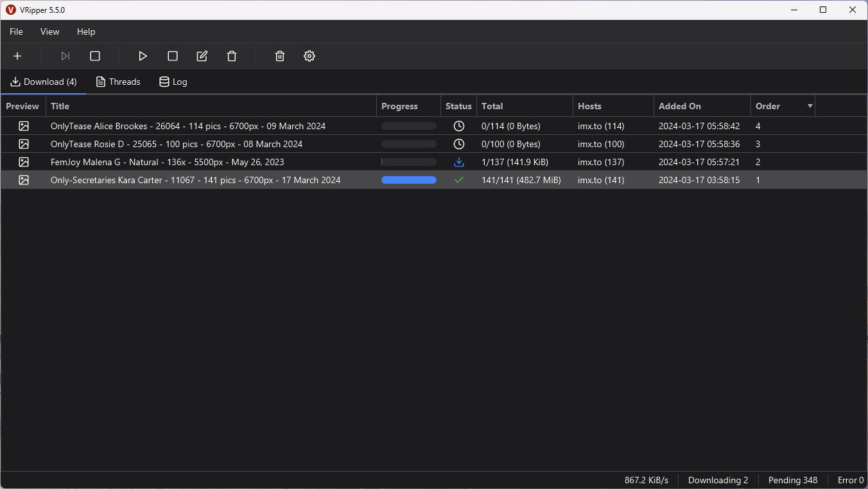Image resolution: width=868 pixels, height=489 pixels.
Task: Click the Preview column header
Action: (x=22, y=106)
